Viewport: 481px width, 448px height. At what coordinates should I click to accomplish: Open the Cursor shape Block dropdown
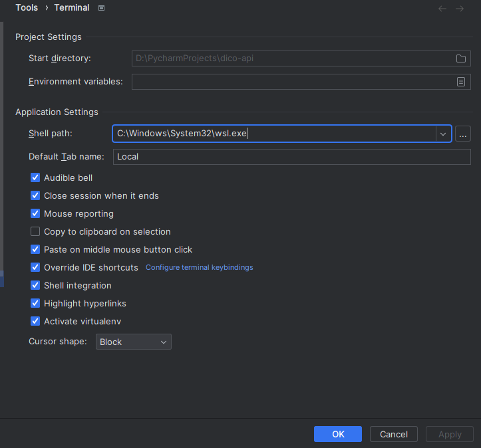pyautogui.click(x=134, y=342)
